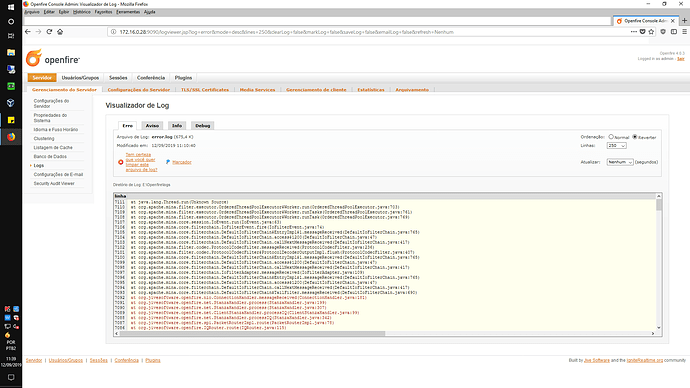The height and width of the screenshot is (388, 690).
Task: Click the Sair logout link
Action: tap(681, 59)
